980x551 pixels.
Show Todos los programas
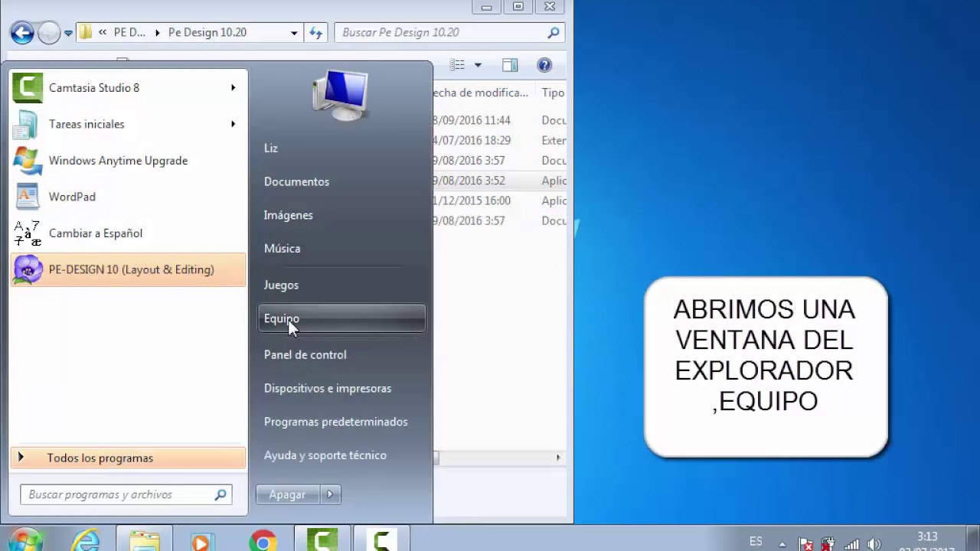click(129, 458)
